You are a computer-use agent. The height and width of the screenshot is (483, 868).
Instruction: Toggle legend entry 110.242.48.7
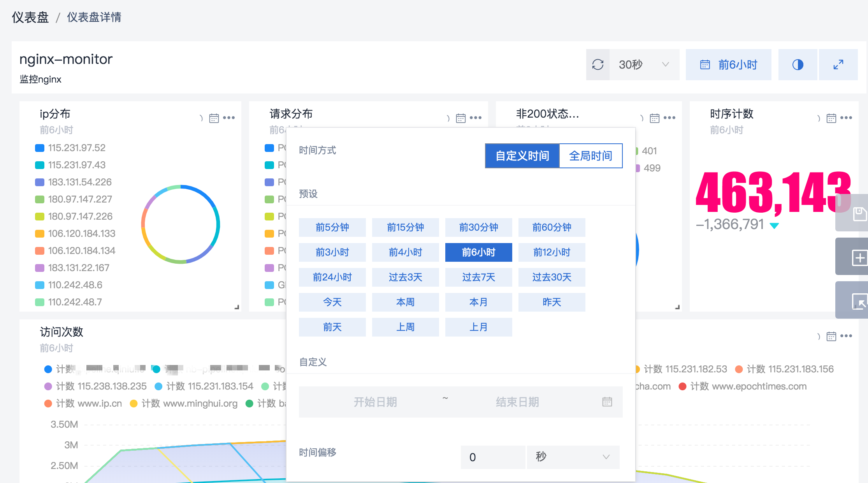click(69, 302)
